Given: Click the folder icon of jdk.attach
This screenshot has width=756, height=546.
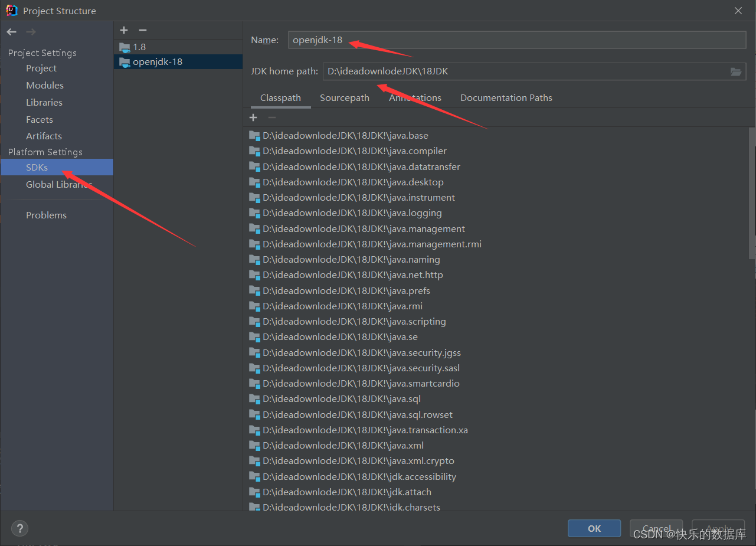Looking at the screenshot, I should [x=254, y=492].
